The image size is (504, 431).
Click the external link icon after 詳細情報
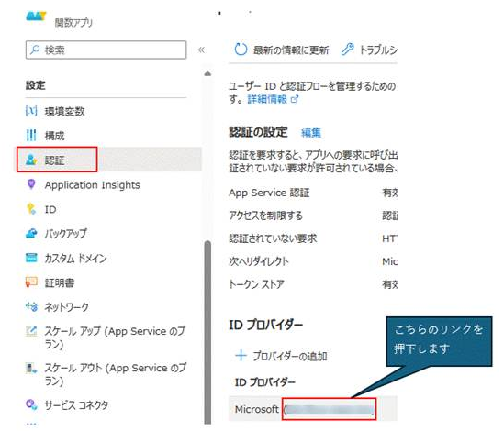pyautogui.click(x=294, y=99)
